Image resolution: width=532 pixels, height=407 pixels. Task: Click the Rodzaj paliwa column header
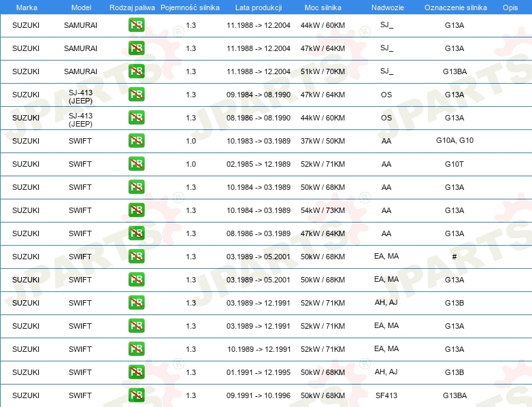[x=132, y=7]
